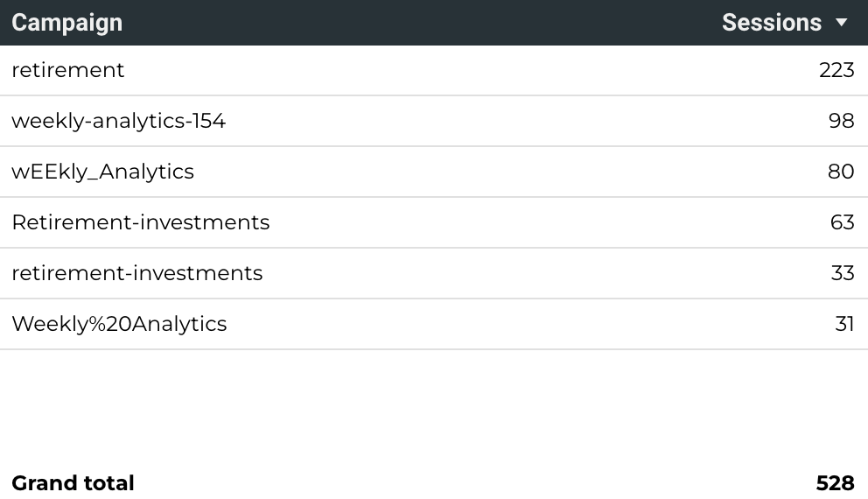868x499 pixels.
Task: Click the Campaign column header
Action: coord(67,24)
